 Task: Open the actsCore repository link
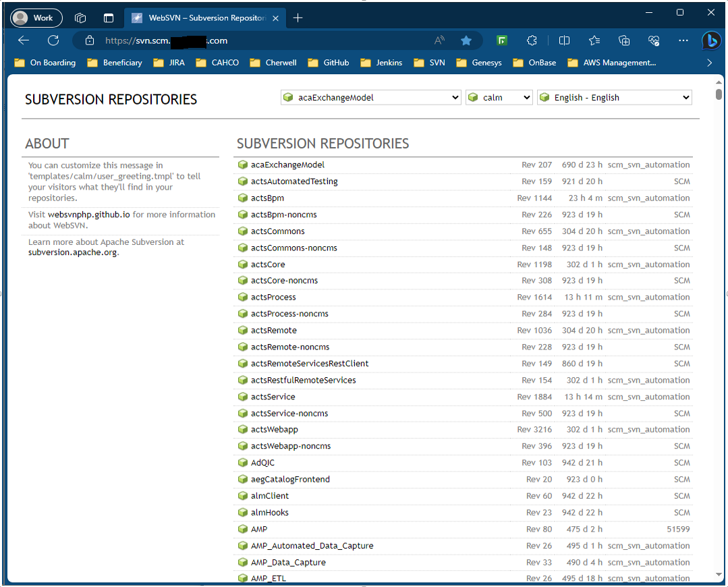[268, 264]
